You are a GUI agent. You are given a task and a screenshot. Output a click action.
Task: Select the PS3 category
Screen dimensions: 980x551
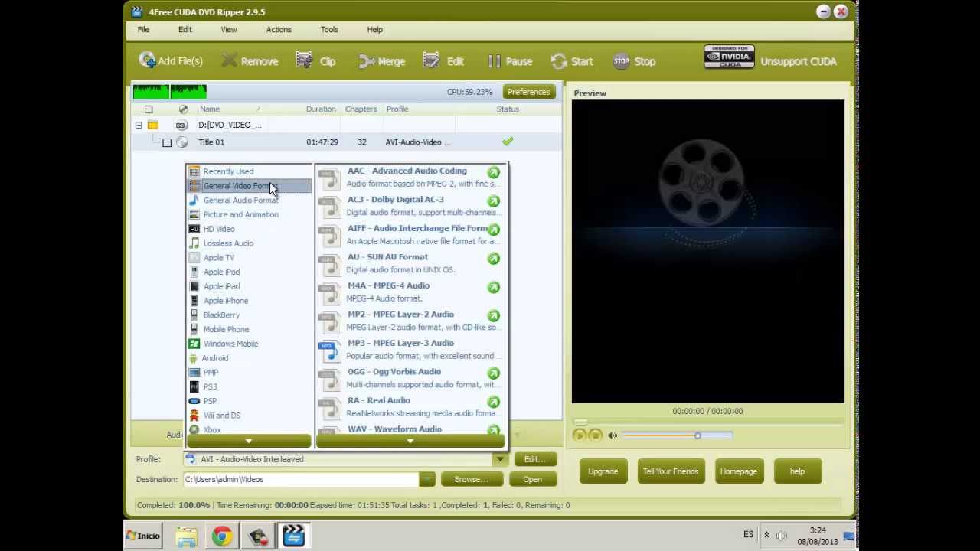pyautogui.click(x=250, y=386)
